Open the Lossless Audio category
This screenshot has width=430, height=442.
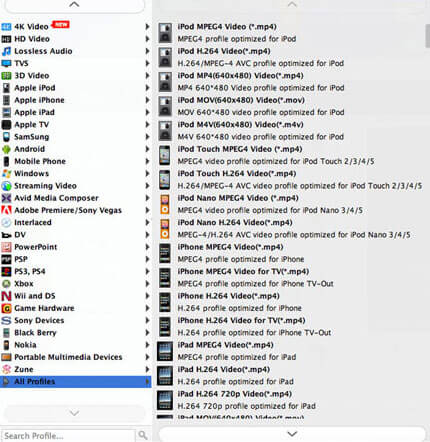[76, 51]
